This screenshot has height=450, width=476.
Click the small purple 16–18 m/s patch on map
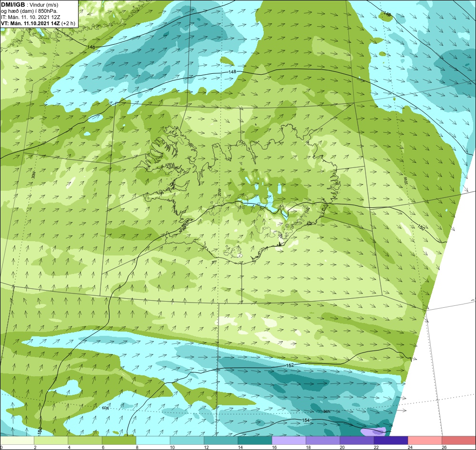[x=373, y=431]
